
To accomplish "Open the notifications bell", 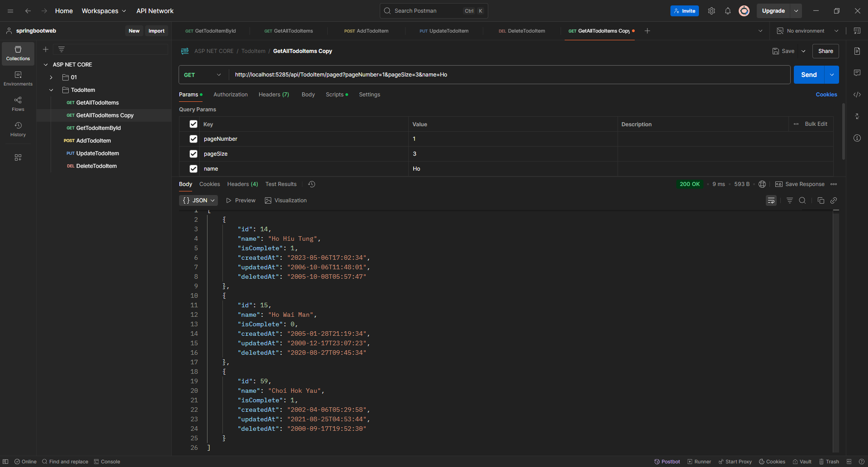I will [x=727, y=11].
